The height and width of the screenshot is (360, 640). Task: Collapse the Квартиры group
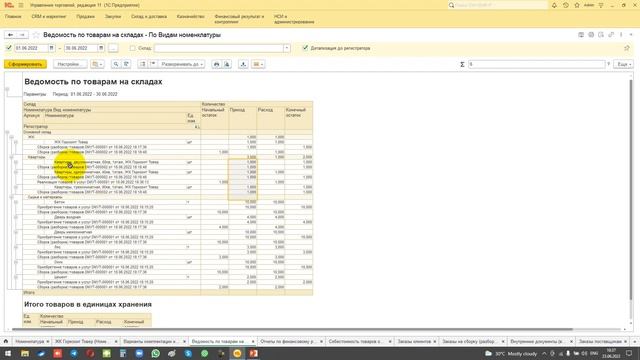point(11,157)
